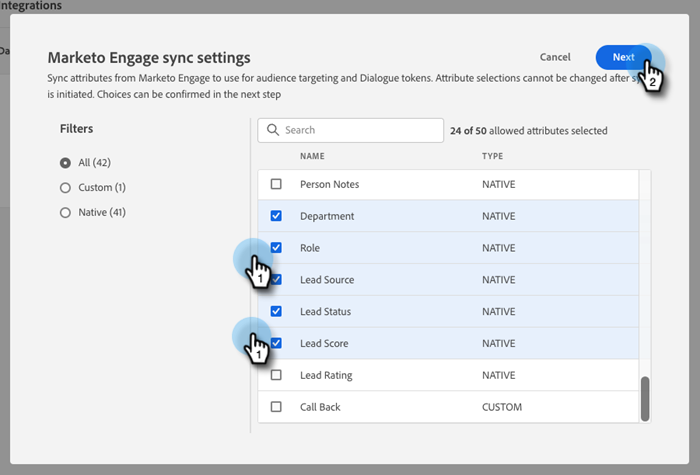Image resolution: width=700 pixels, height=475 pixels.
Task: Uncheck the Department attribute
Action: (277, 216)
